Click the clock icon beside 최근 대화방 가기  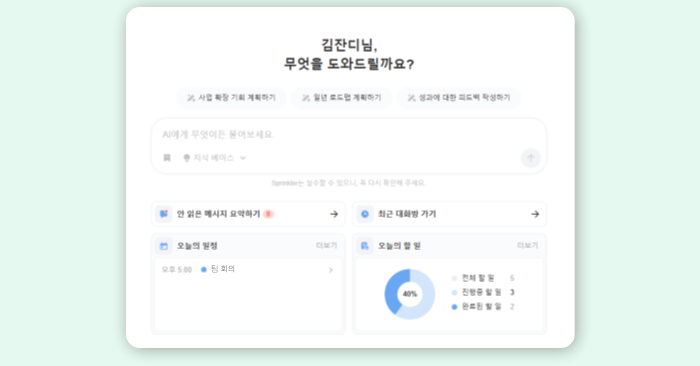pos(365,214)
